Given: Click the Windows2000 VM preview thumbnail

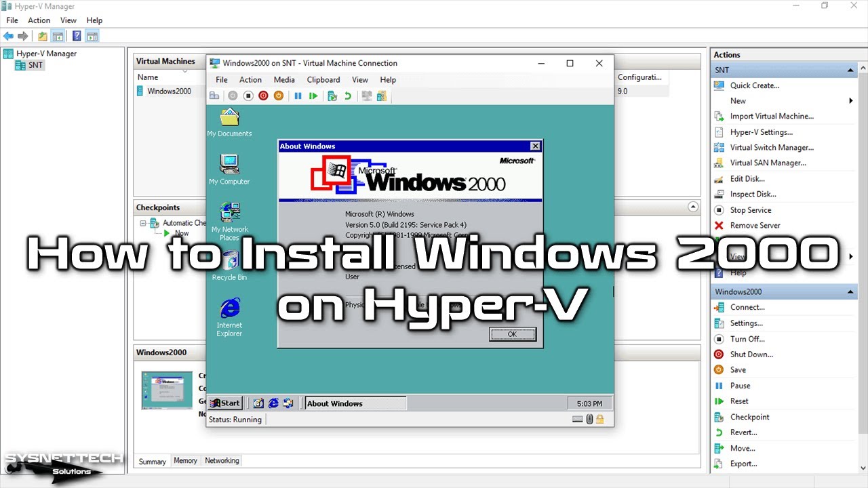Looking at the screenshot, I should point(167,390).
